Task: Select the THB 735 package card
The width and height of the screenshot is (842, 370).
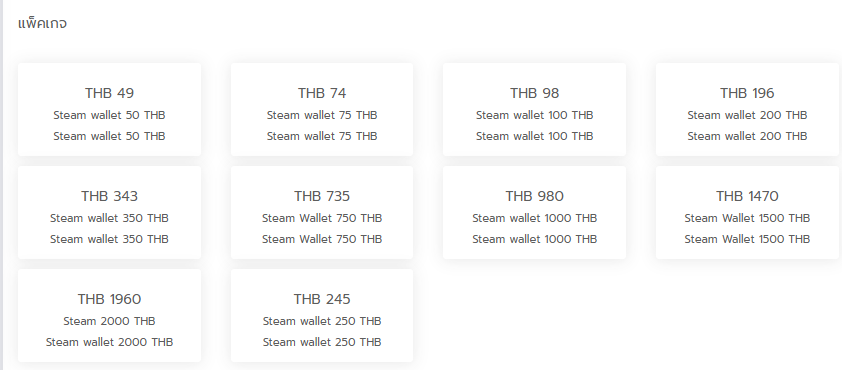Action: pos(322,213)
